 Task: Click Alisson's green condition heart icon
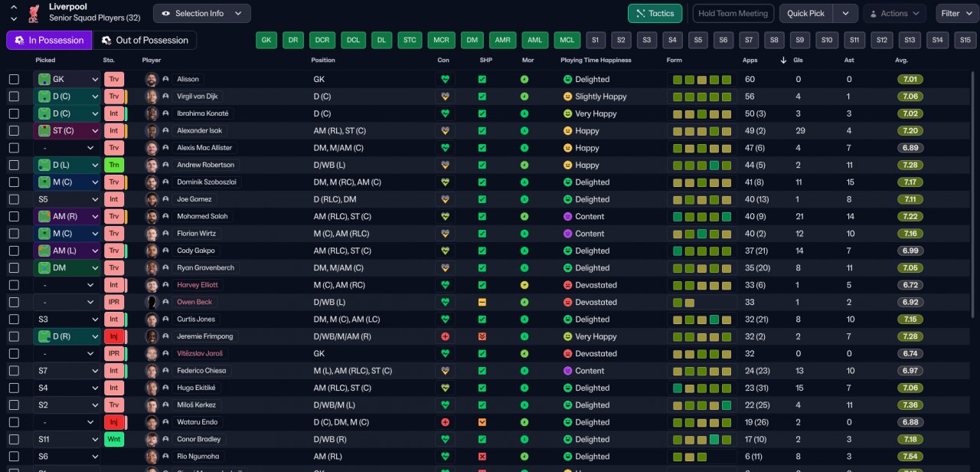[x=444, y=79]
